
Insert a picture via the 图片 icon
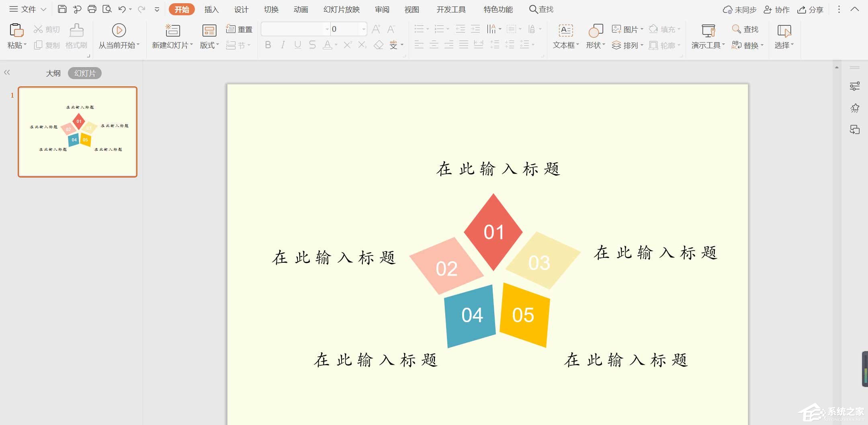tap(628, 29)
